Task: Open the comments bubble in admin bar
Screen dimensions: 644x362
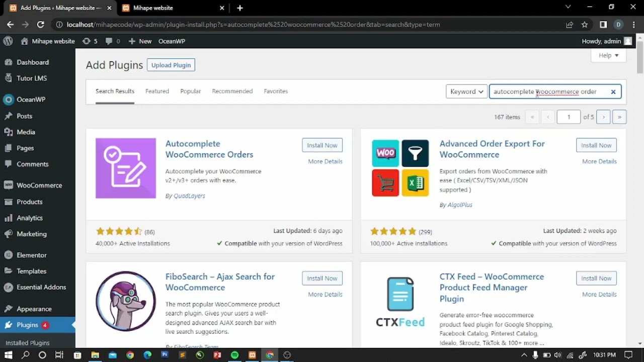Action: tap(113, 41)
